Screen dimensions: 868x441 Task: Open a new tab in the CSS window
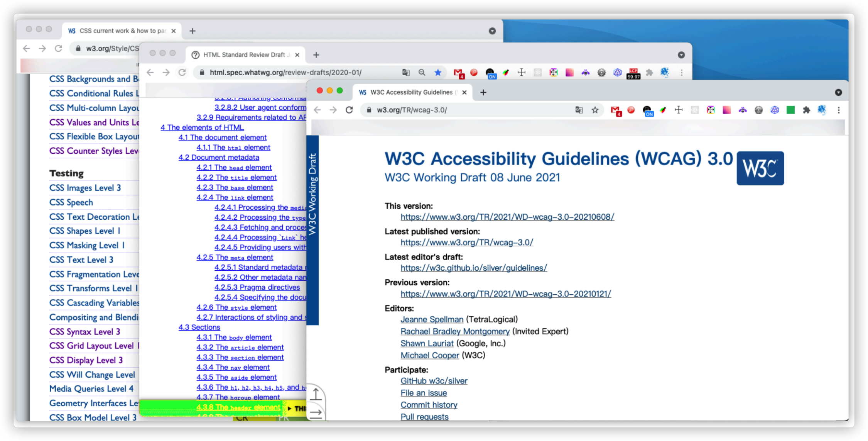click(192, 31)
